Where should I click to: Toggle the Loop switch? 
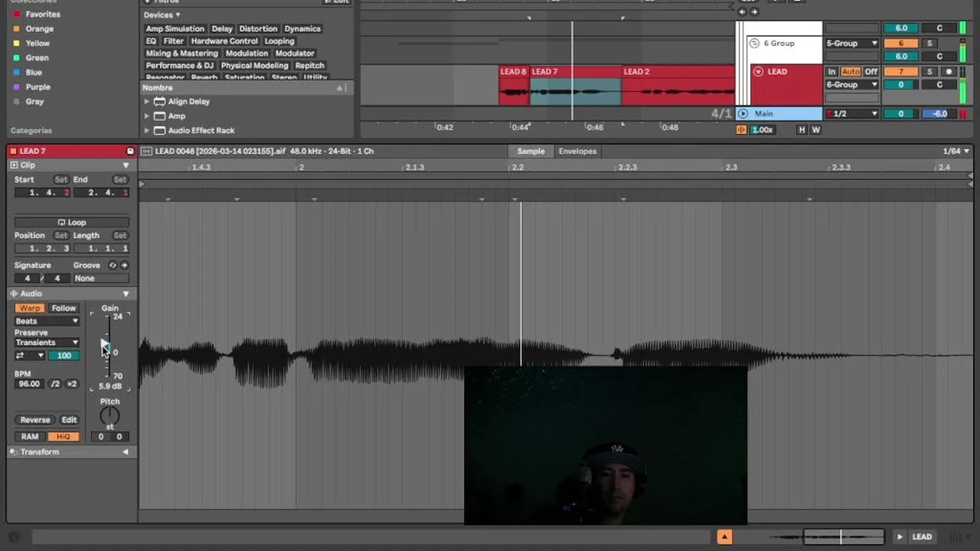[x=71, y=222]
